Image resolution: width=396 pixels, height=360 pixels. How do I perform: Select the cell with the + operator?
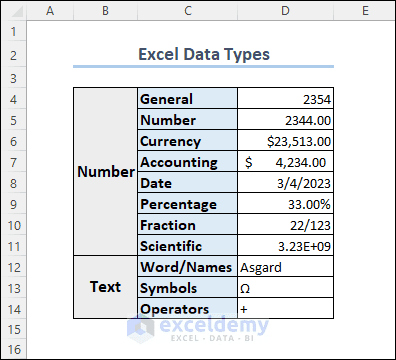pos(286,309)
